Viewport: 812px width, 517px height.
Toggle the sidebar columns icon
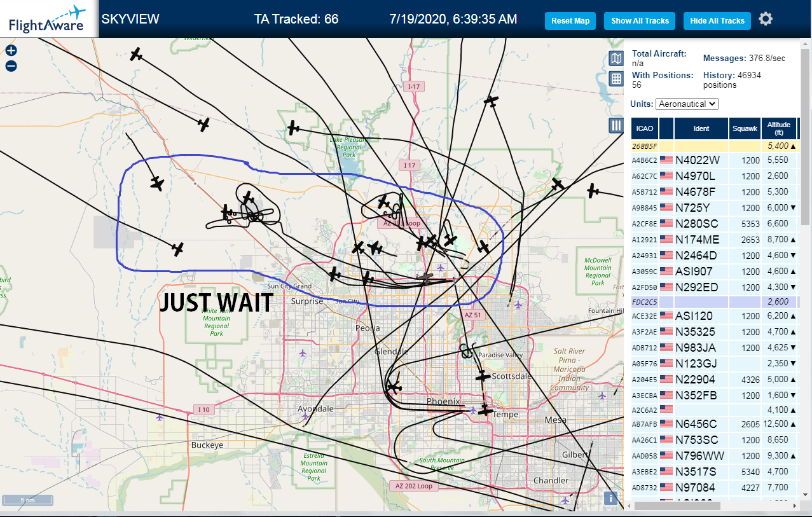[616, 125]
